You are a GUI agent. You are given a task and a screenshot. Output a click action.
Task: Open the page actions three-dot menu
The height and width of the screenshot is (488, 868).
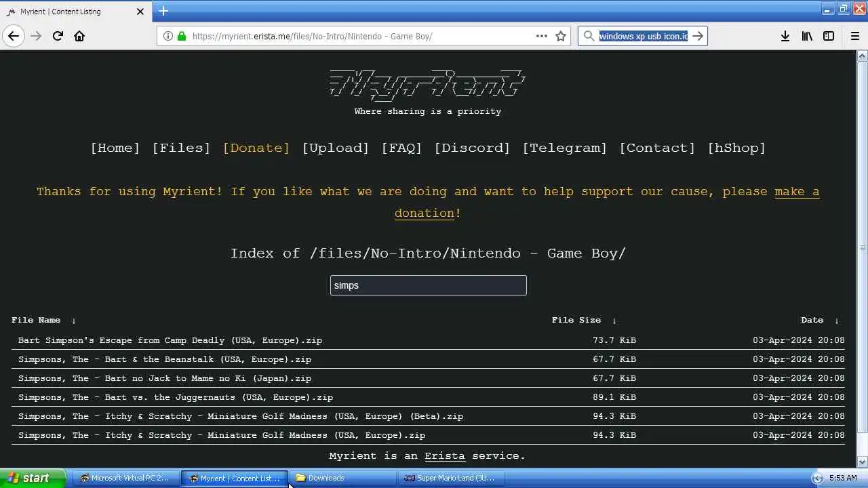click(542, 36)
